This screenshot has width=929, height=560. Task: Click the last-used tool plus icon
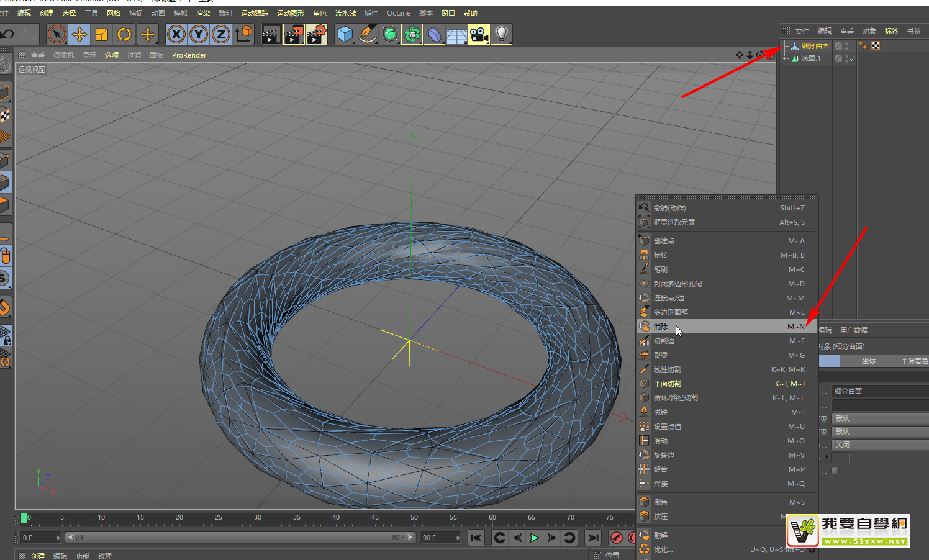point(148,34)
